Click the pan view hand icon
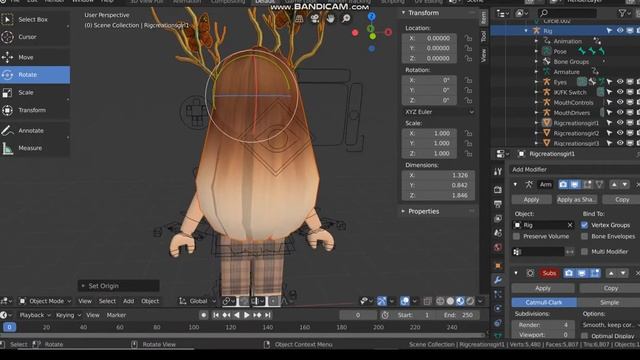Image resolution: width=640 pixels, height=360 pixels. [330, 19]
